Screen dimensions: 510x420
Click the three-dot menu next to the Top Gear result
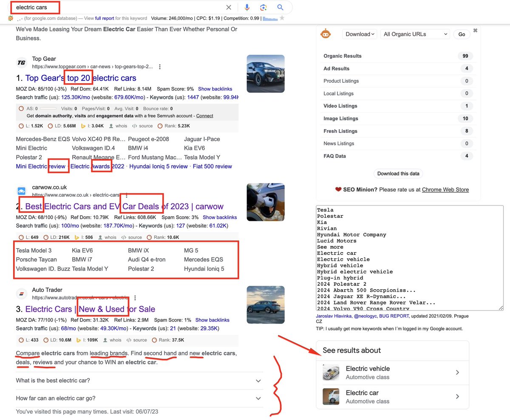[160, 66]
